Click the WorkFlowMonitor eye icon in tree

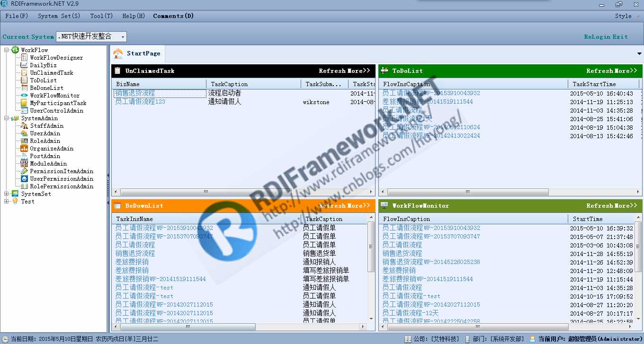tap(24, 96)
